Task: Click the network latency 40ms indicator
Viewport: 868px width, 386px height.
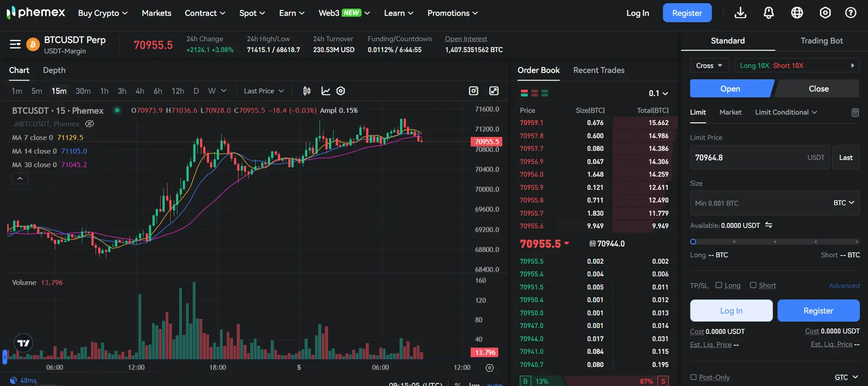Action: (x=24, y=381)
